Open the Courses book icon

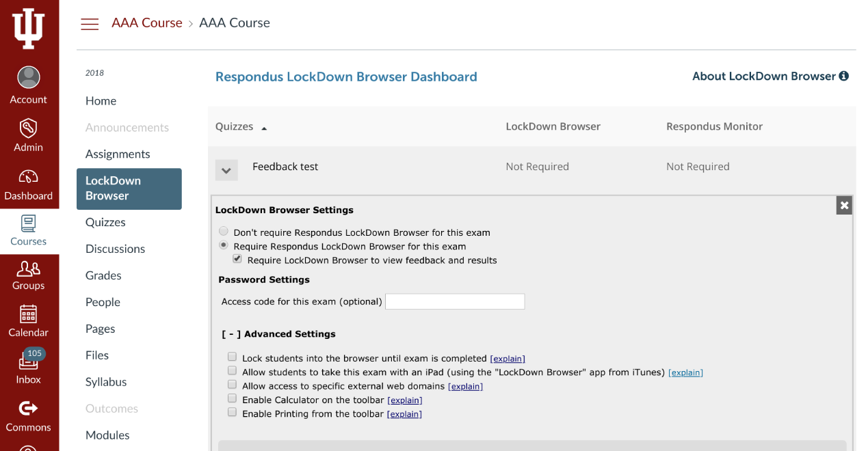click(28, 223)
